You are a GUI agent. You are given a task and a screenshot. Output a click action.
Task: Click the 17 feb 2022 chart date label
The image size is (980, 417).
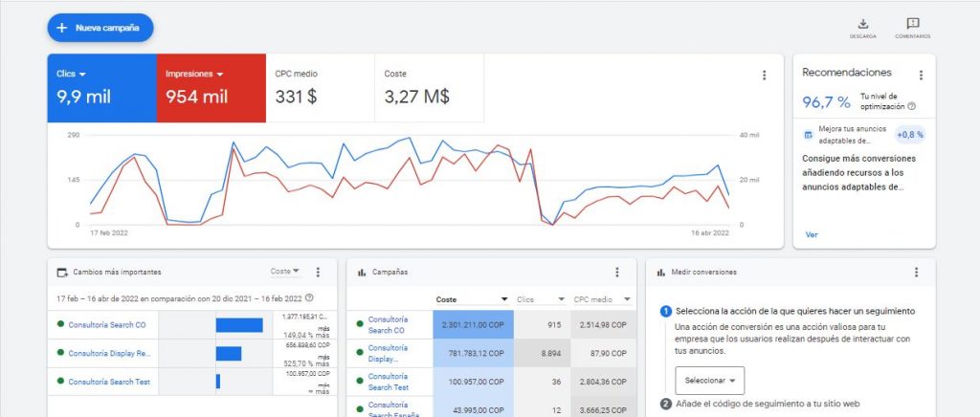tap(109, 232)
